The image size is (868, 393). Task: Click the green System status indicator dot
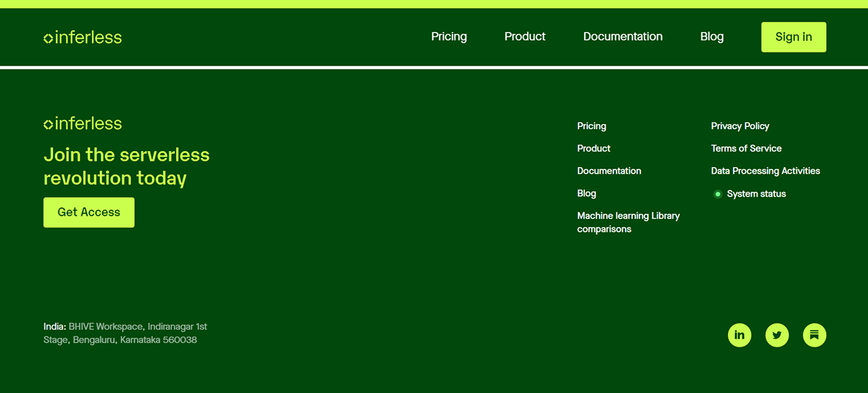[x=718, y=194]
